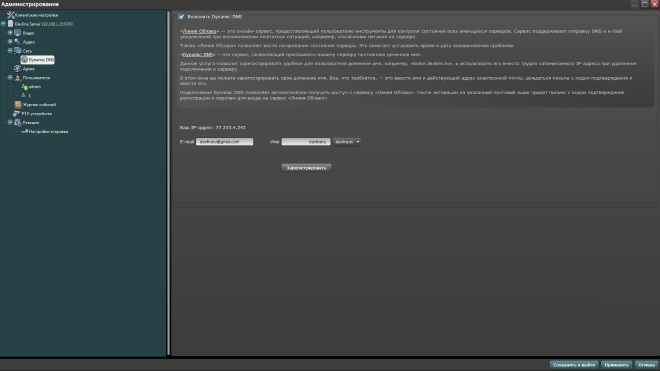
Task: Select the admin user entry
Action: [x=32, y=86]
